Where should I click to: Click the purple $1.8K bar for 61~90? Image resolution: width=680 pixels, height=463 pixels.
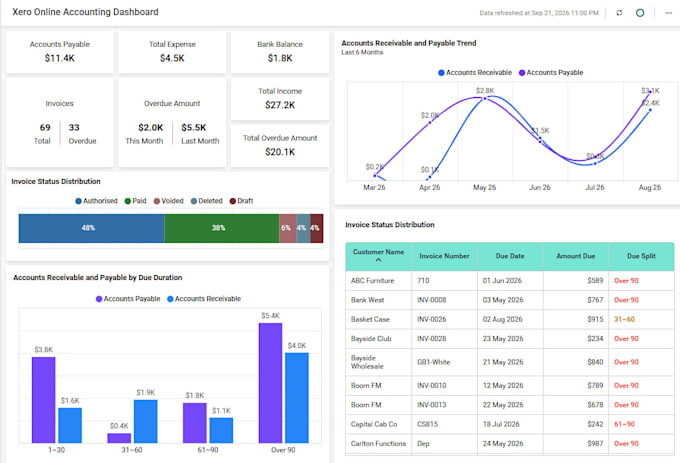[x=195, y=423]
